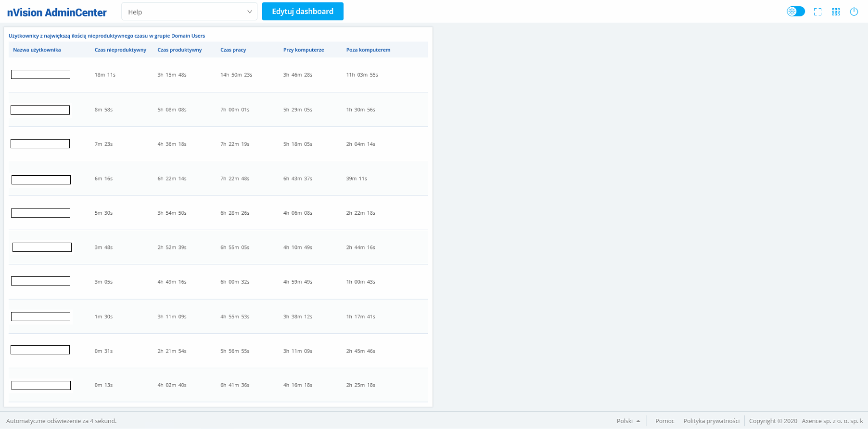Open the Pomoc link in the footer
The height and width of the screenshot is (429, 868).
coord(664,421)
